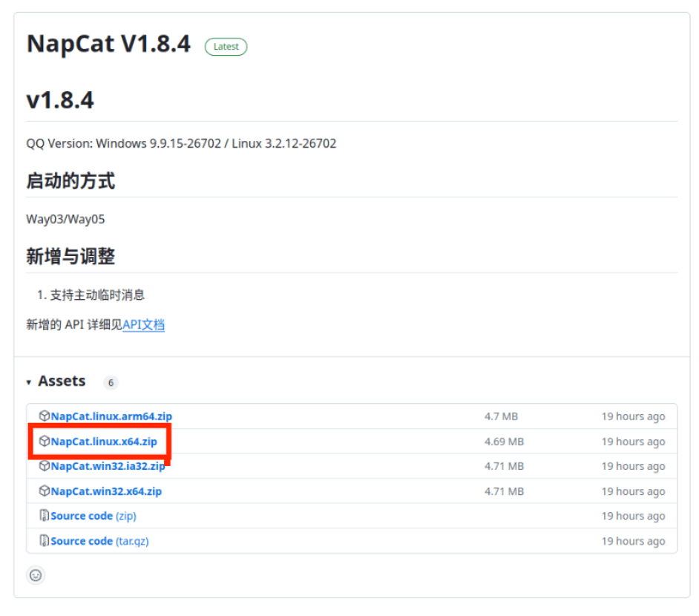This screenshot has height=616, width=699.
Task: Download the NapCat.linux.arm64.zip file link
Action: [x=111, y=416]
